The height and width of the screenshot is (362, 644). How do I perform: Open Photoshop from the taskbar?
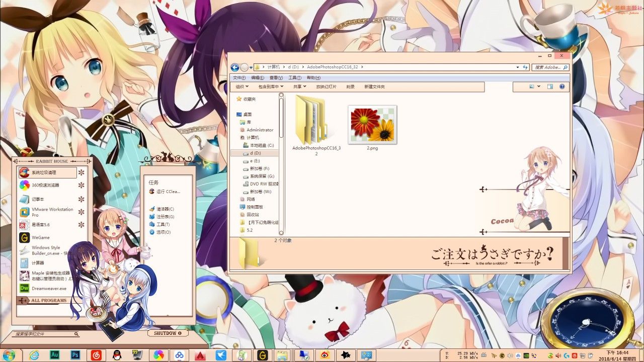click(x=76, y=355)
